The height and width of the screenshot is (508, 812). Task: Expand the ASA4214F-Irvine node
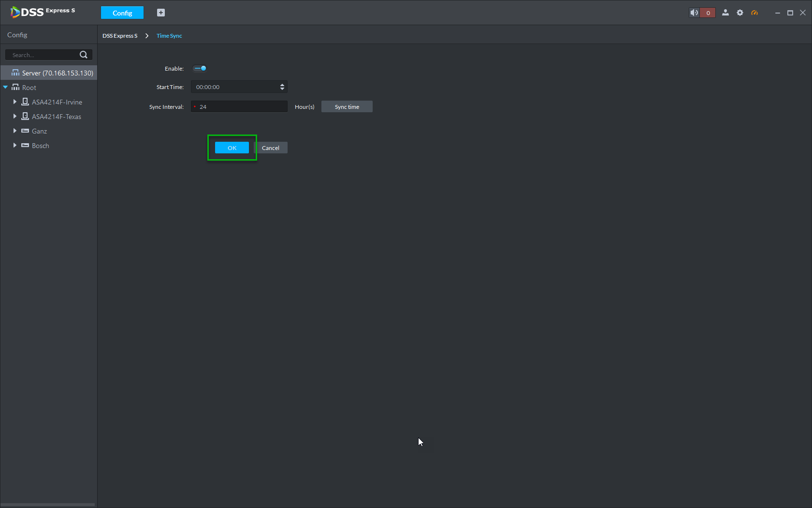point(14,102)
